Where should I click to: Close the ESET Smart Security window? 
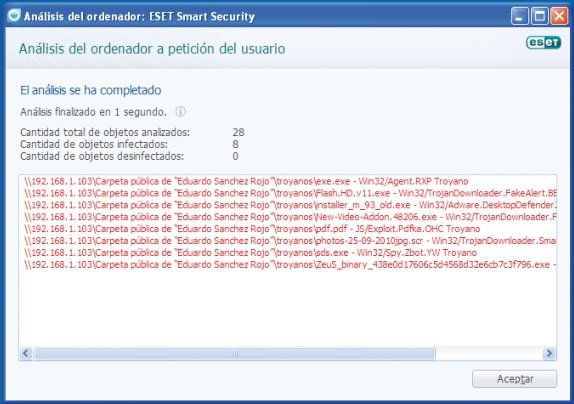[559, 16]
